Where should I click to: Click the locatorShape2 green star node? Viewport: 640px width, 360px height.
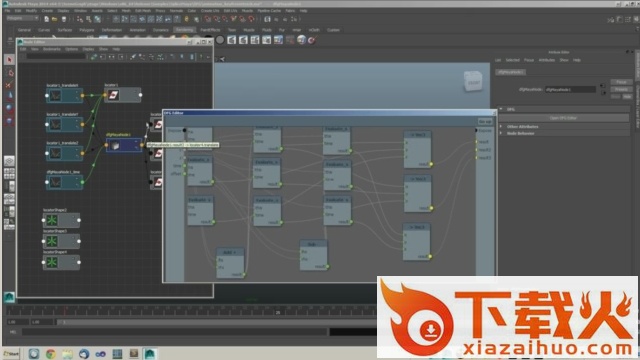click(x=61, y=220)
